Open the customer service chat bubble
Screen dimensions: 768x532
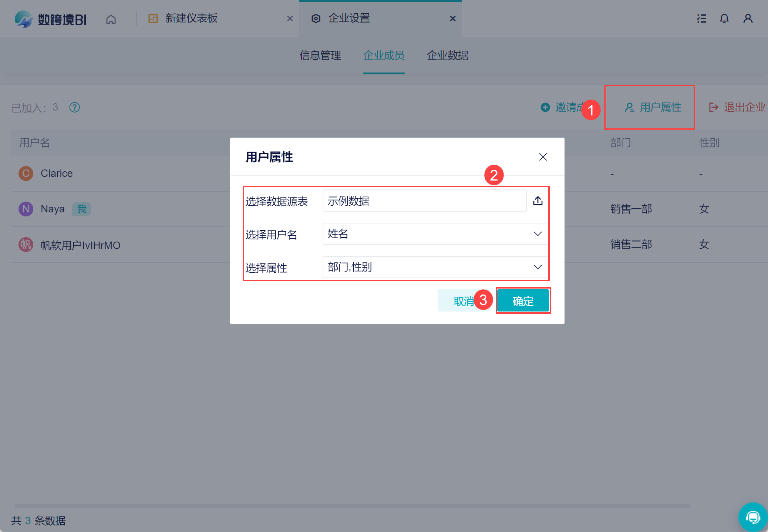point(752,517)
